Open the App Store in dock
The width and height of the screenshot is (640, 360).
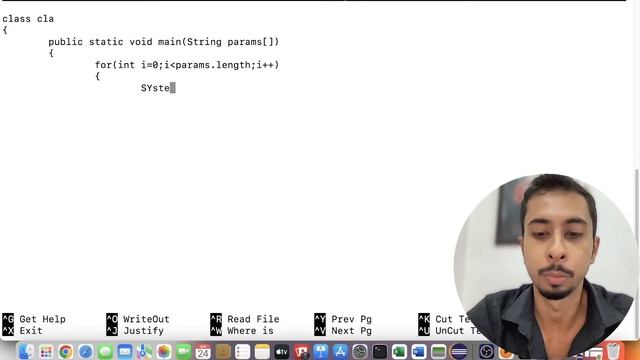[340, 351]
